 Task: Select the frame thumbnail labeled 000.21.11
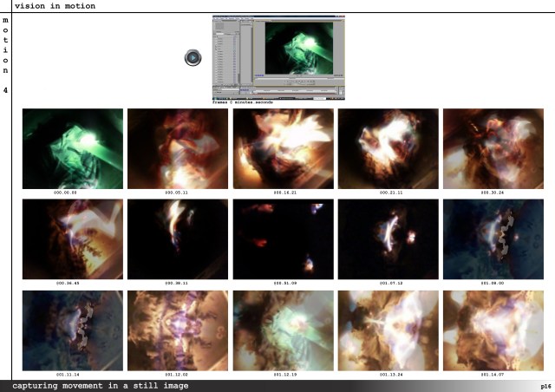pyautogui.click(x=388, y=148)
